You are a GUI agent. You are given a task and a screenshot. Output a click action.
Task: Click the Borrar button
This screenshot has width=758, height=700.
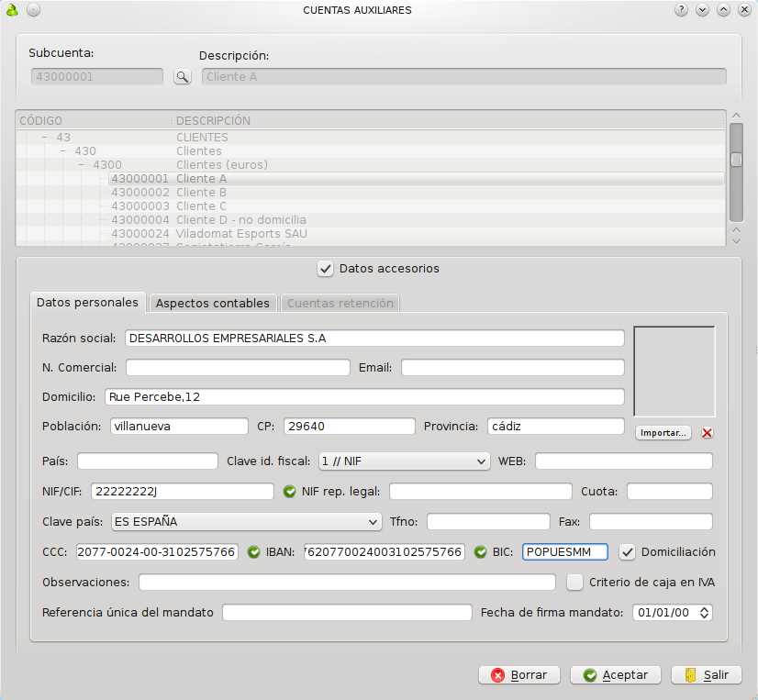click(x=519, y=675)
